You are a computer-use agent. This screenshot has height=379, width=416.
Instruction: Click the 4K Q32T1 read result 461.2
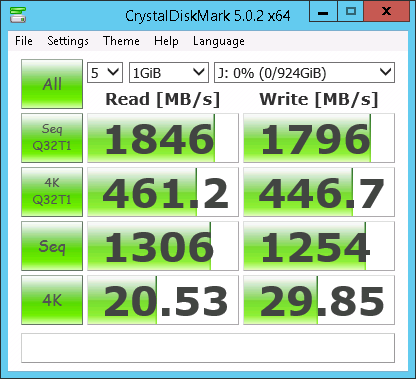point(163,192)
